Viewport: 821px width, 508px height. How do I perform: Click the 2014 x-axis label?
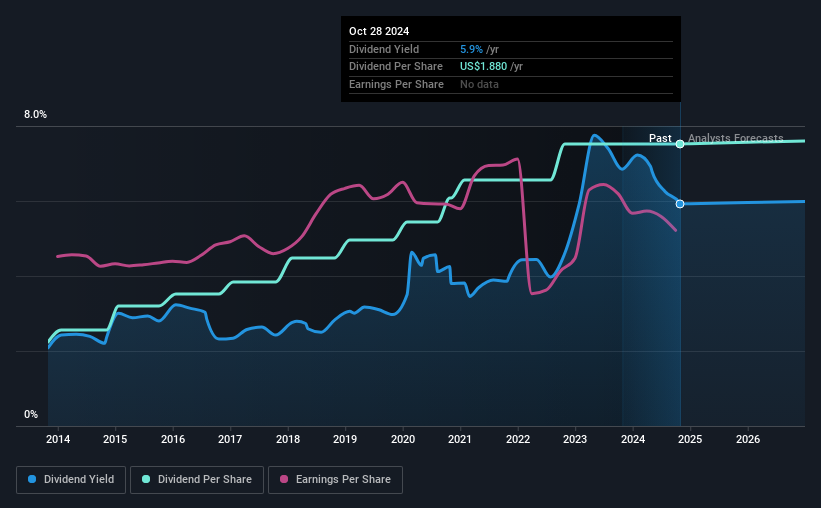(x=58, y=439)
